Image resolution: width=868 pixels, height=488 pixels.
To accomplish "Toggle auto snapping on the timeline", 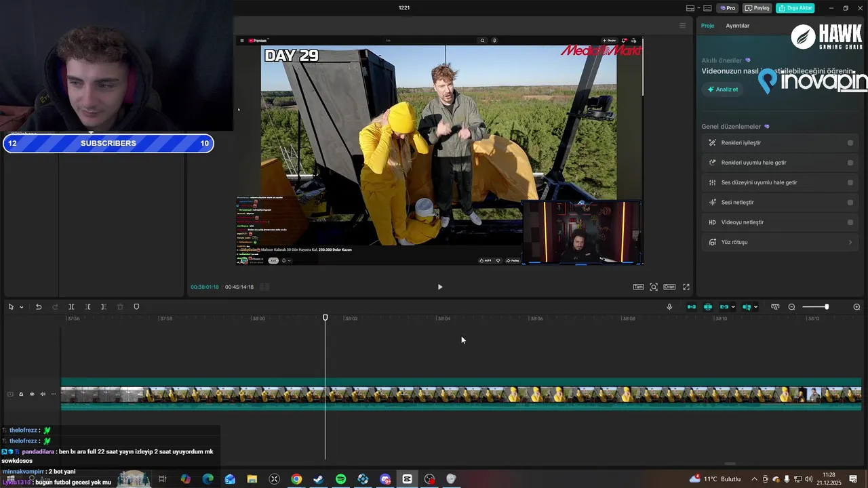I will pos(708,307).
